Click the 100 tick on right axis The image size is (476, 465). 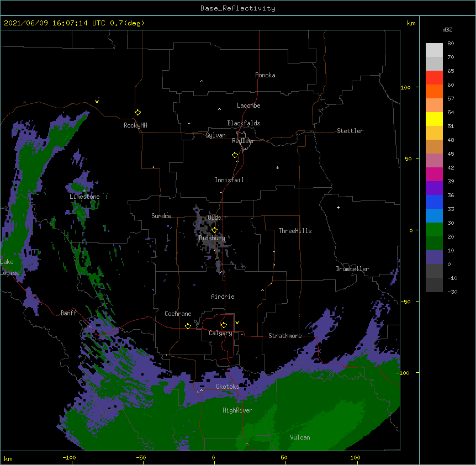tap(405, 87)
